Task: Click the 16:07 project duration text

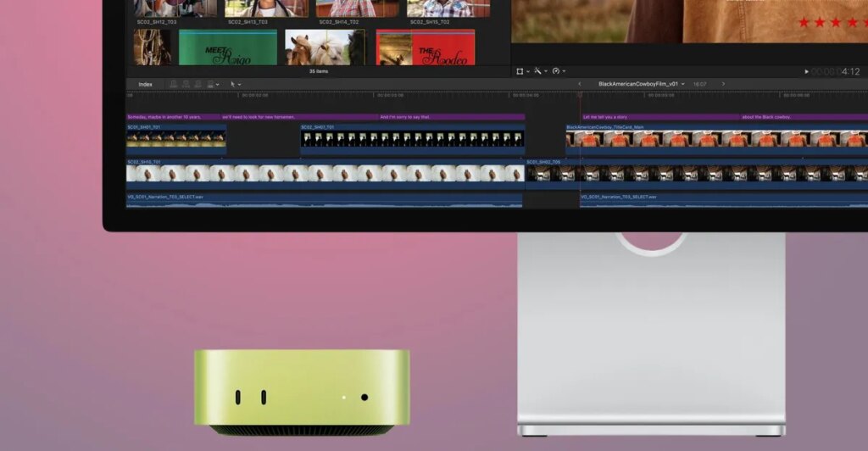Action: coord(699,84)
